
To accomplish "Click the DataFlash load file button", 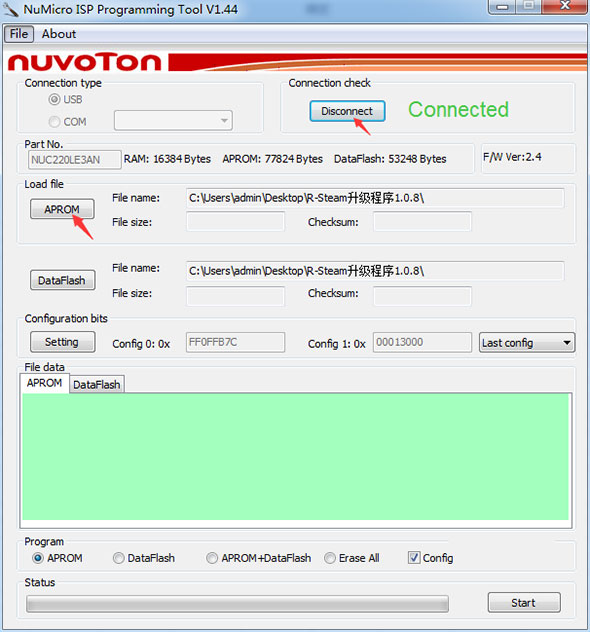I will [62, 280].
